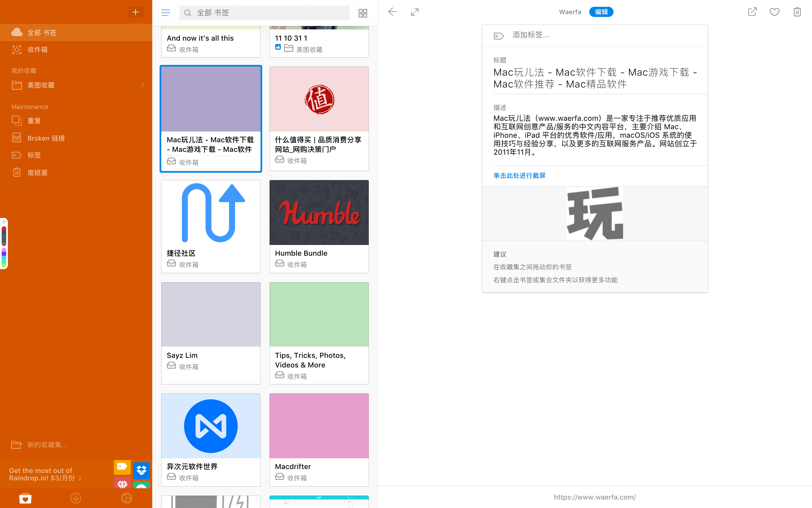
Task: Click the And now it's all this card
Action: (x=211, y=42)
